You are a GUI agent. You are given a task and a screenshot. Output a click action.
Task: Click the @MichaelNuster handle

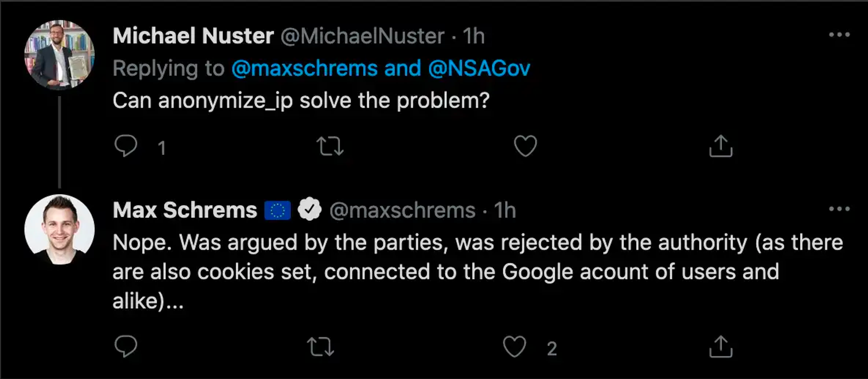[x=362, y=36]
